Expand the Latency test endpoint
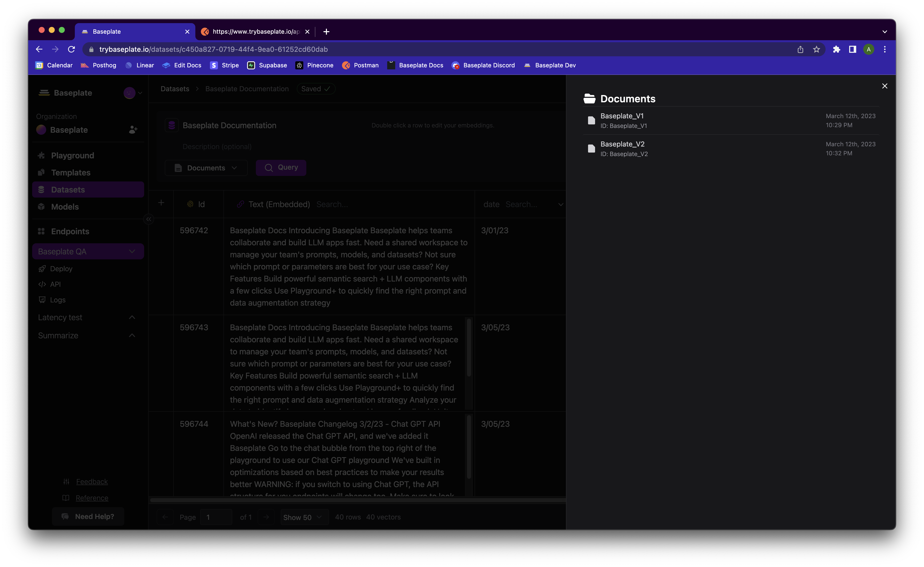The height and width of the screenshot is (567, 924). pyautogui.click(x=132, y=317)
